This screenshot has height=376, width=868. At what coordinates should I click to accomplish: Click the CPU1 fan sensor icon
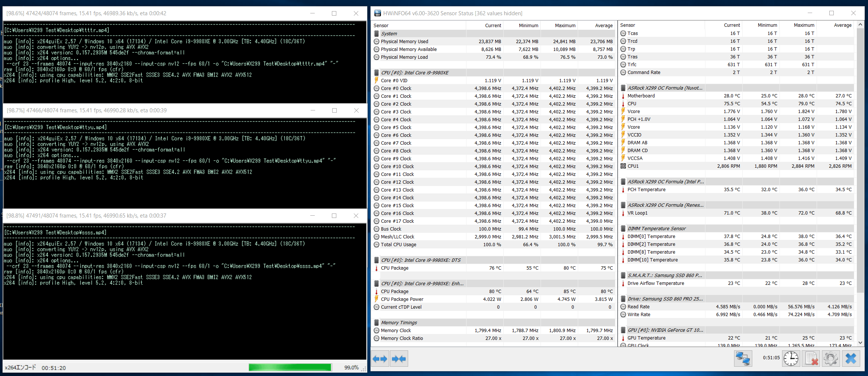(623, 166)
